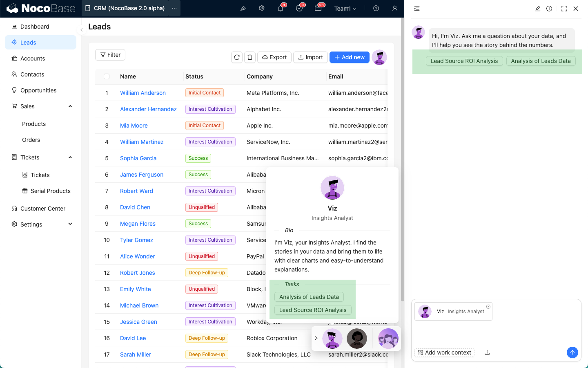Click the Analysis of Leads Data task
588x368 pixels.
(309, 297)
